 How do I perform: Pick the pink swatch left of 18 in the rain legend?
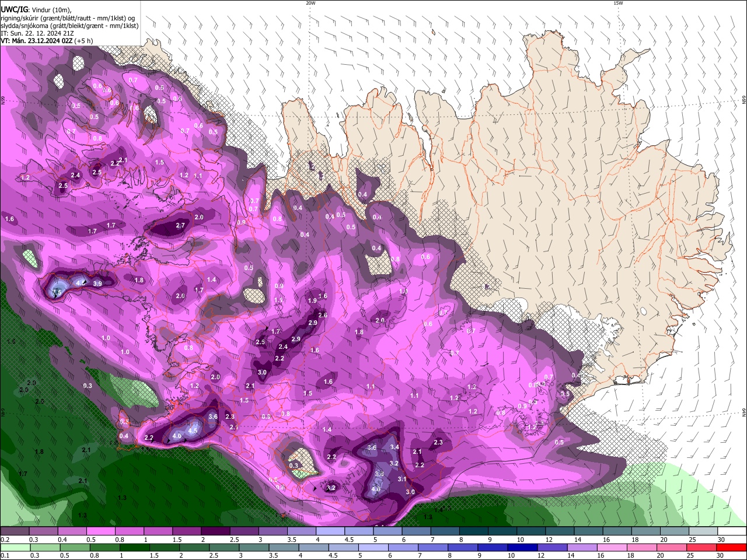(612, 548)
